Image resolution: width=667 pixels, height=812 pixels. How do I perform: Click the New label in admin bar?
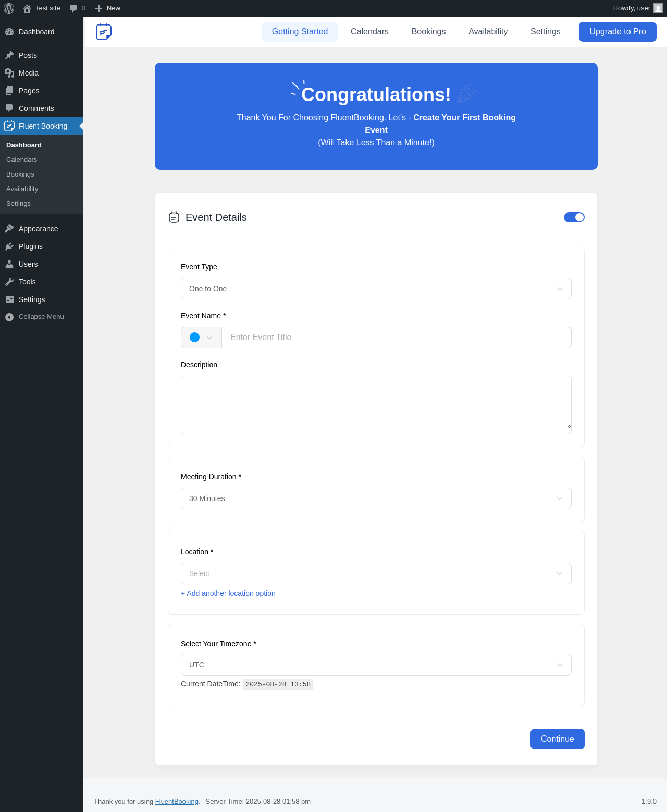114,8
